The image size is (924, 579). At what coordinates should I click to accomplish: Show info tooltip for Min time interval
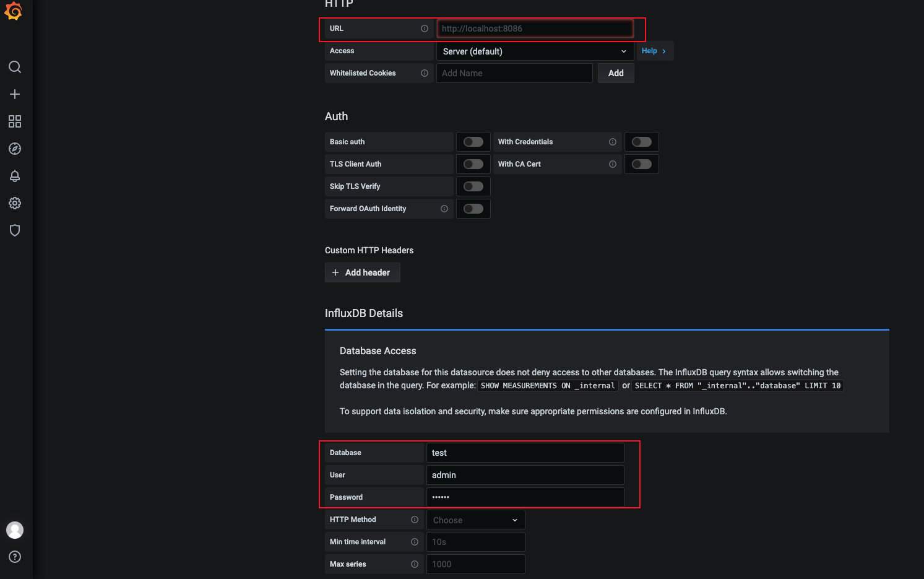[x=415, y=542]
